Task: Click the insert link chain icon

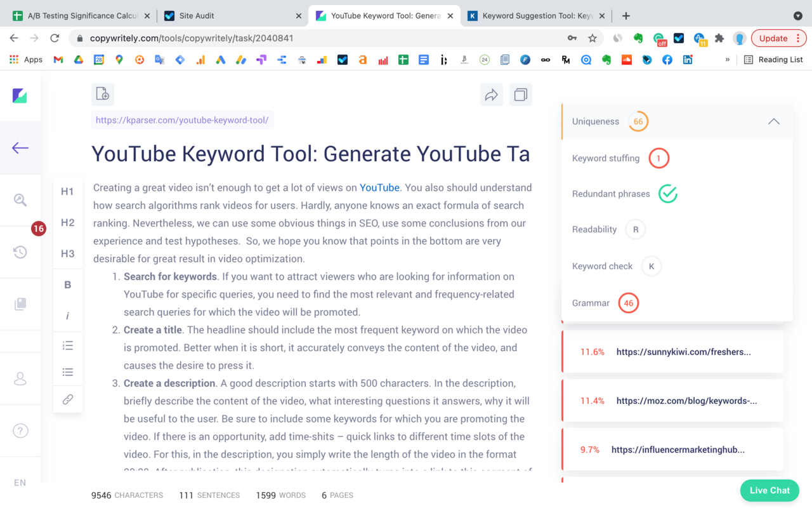Action: 67,399
